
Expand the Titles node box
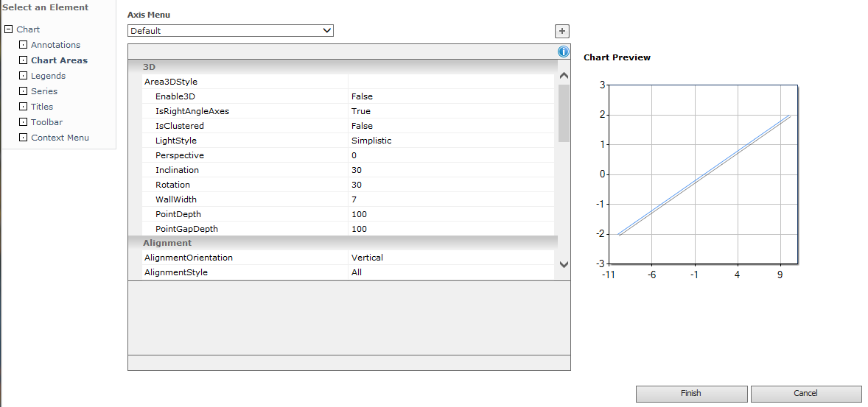coord(23,107)
